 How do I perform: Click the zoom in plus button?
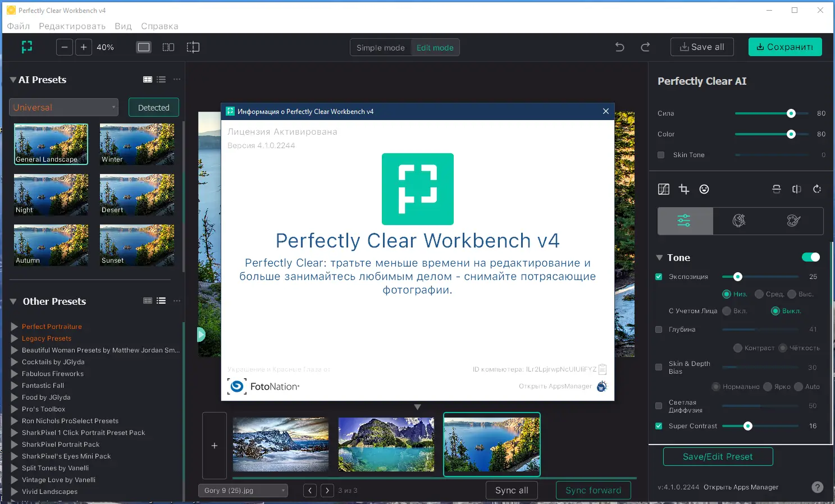[x=84, y=47]
